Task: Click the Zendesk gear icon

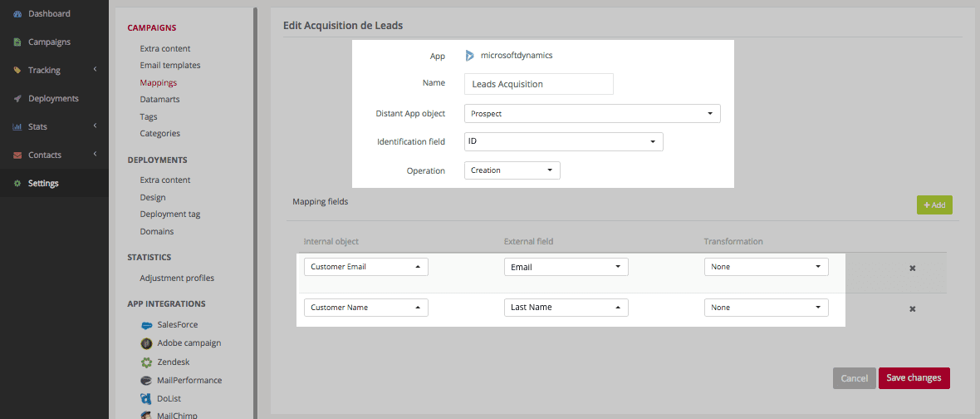Action: click(x=147, y=362)
